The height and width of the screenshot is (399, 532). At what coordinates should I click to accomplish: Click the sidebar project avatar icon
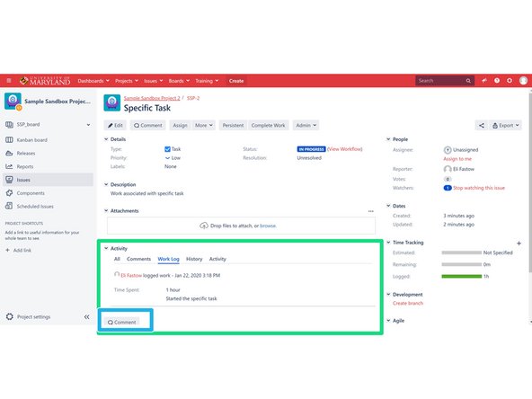13,102
